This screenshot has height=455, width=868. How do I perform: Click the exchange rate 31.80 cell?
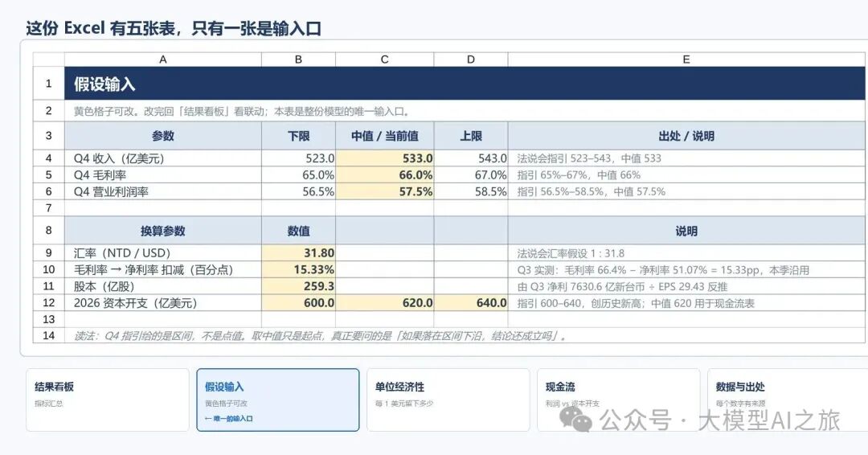[298, 253]
